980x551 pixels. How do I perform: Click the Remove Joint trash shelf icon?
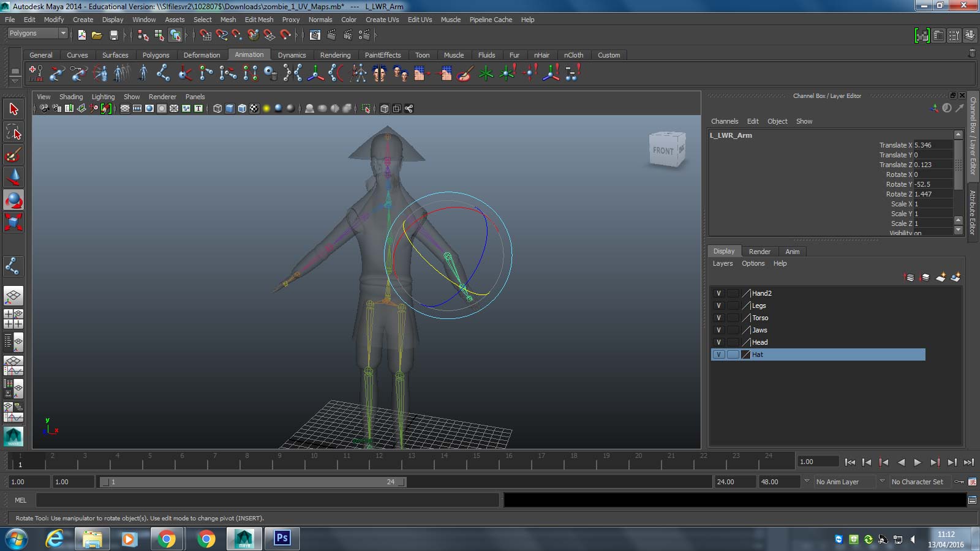(x=271, y=73)
